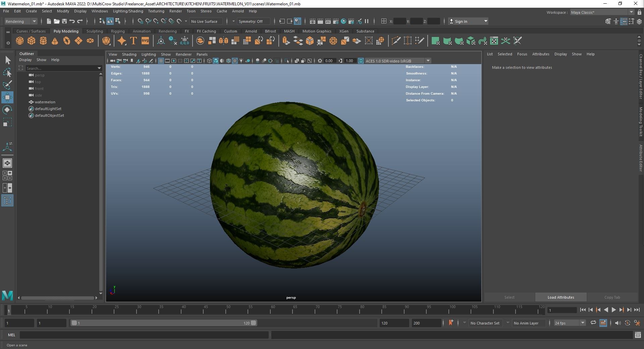Image resolution: width=644 pixels, height=349 pixels.
Task: Activate the Rotate tool in Tool Box
Action: pos(7,110)
